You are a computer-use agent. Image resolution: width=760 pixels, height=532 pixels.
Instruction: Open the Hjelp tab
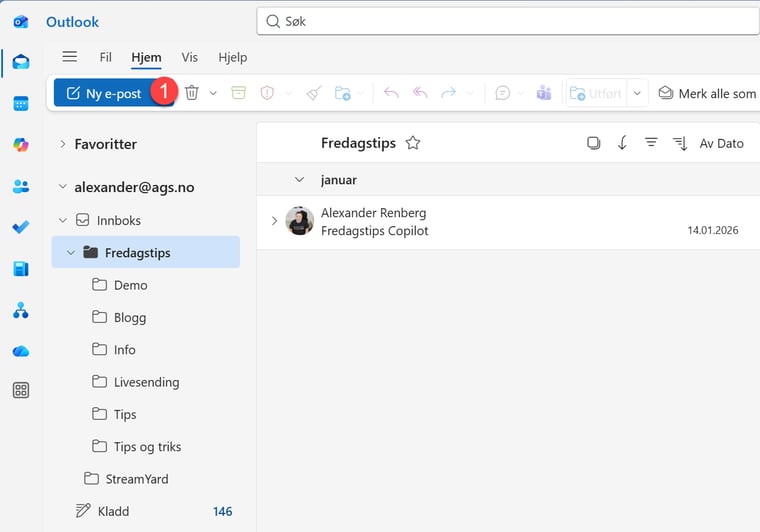tap(233, 57)
